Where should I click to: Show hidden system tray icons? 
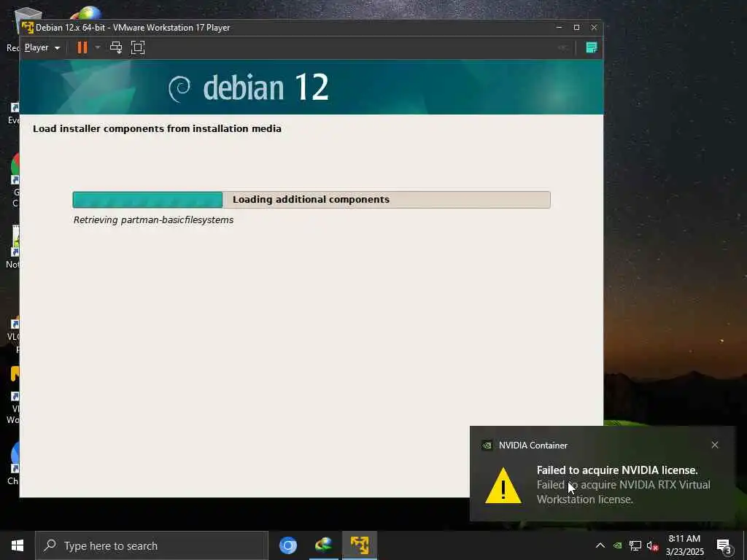click(x=600, y=545)
